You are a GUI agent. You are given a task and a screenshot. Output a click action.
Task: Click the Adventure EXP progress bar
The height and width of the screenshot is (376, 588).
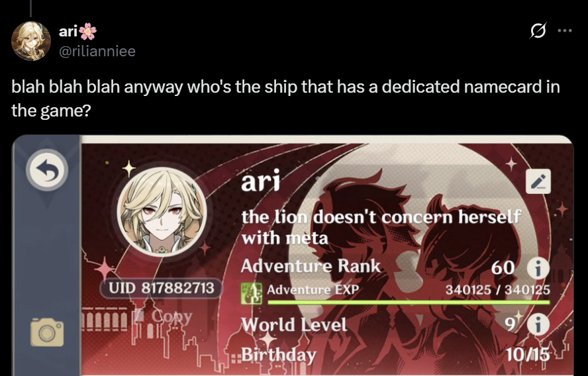[x=409, y=302]
